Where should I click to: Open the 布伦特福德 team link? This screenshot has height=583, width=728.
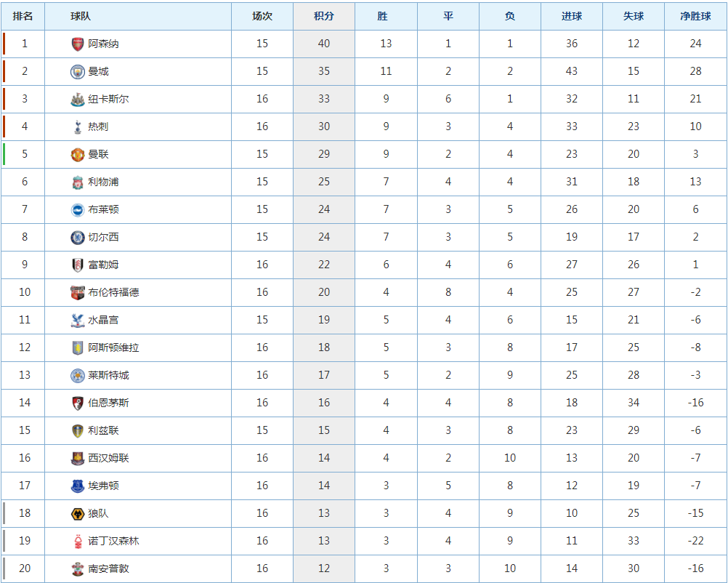point(113,292)
